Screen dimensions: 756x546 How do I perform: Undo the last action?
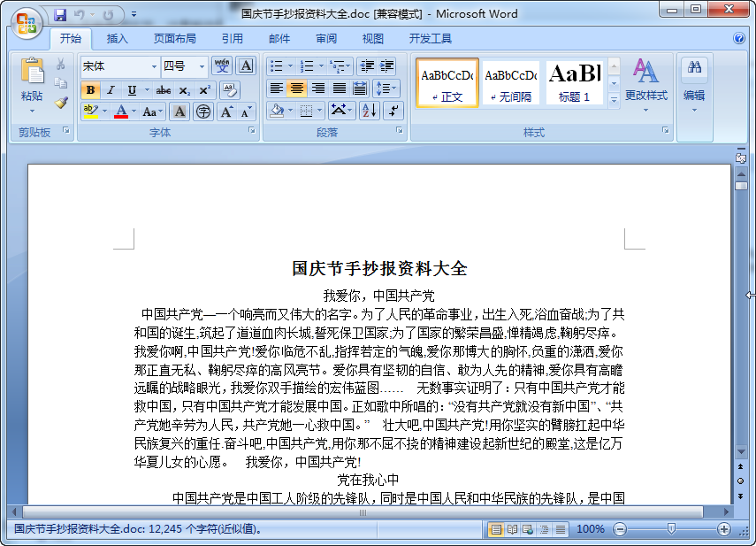pyautogui.click(x=79, y=15)
